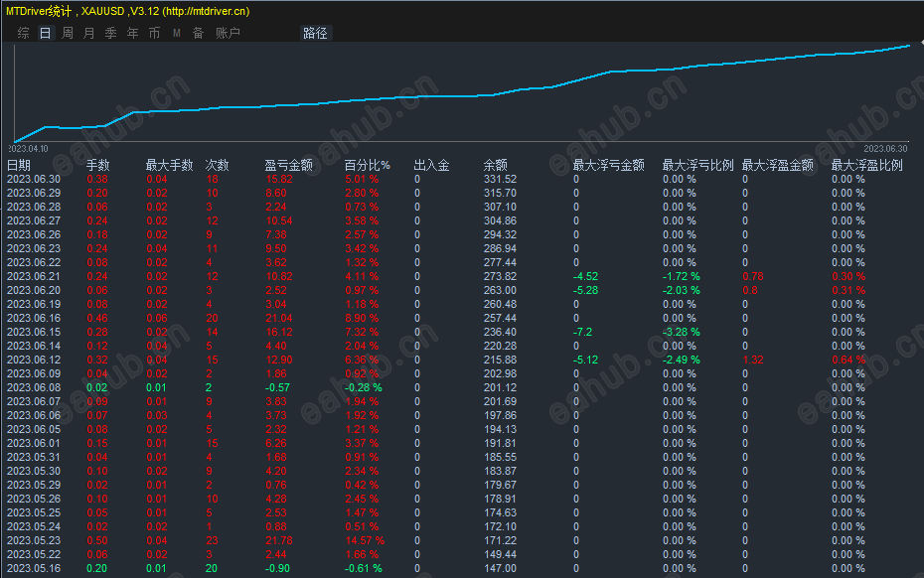Sort by the 盈亏金额 column header
The height and width of the screenshot is (578, 924).
click(289, 166)
